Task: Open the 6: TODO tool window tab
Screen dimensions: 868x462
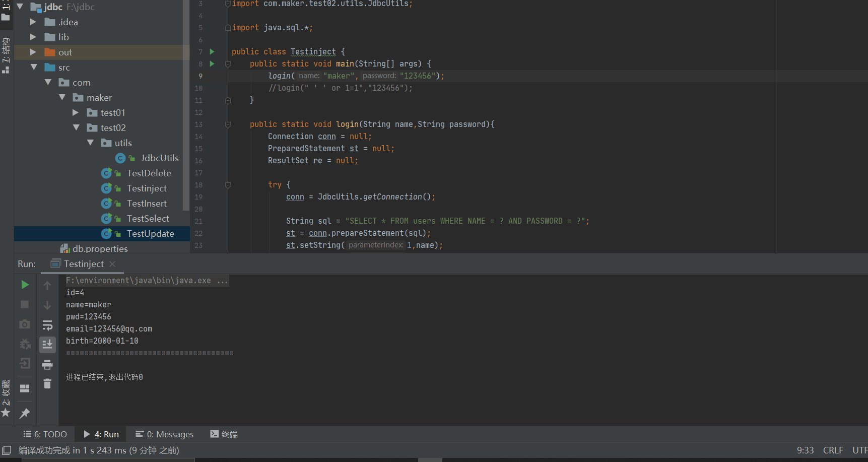Action: pyautogui.click(x=45, y=434)
